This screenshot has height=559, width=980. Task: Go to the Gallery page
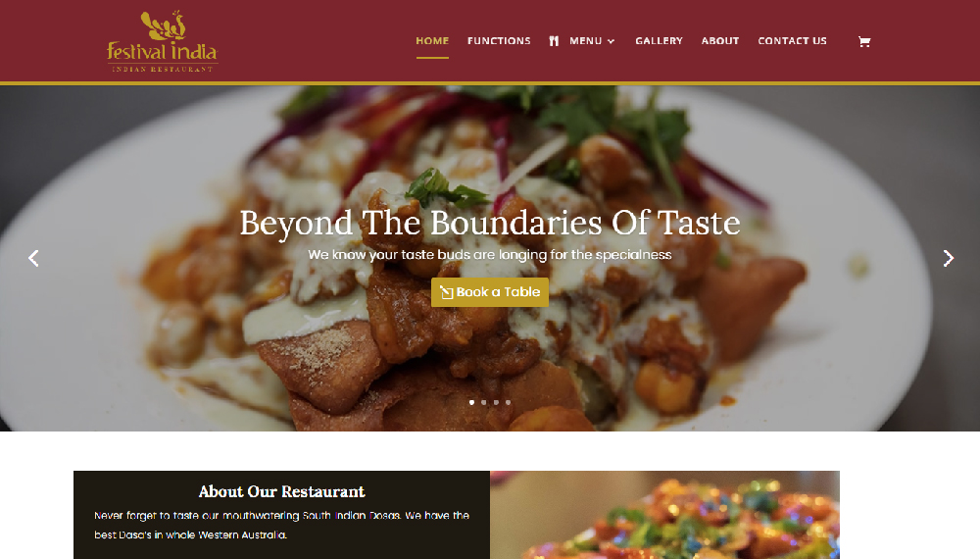(x=659, y=40)
